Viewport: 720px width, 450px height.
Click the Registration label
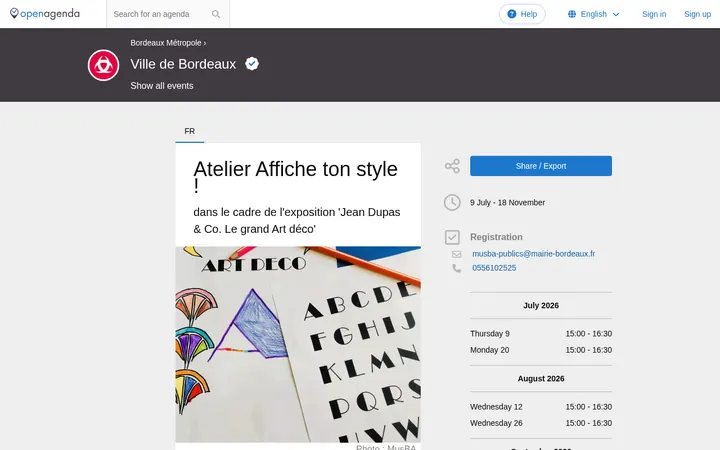[x=496, y=237]
